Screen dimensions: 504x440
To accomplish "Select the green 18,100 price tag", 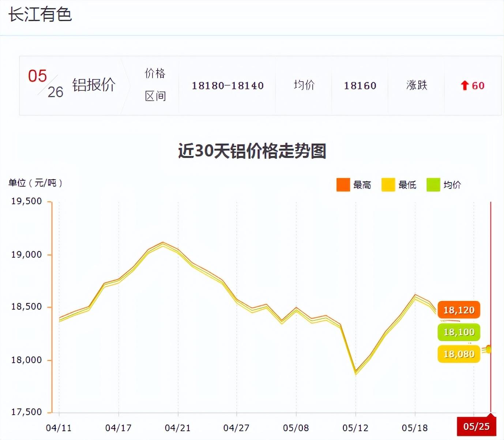I will (x=458, y=332).
